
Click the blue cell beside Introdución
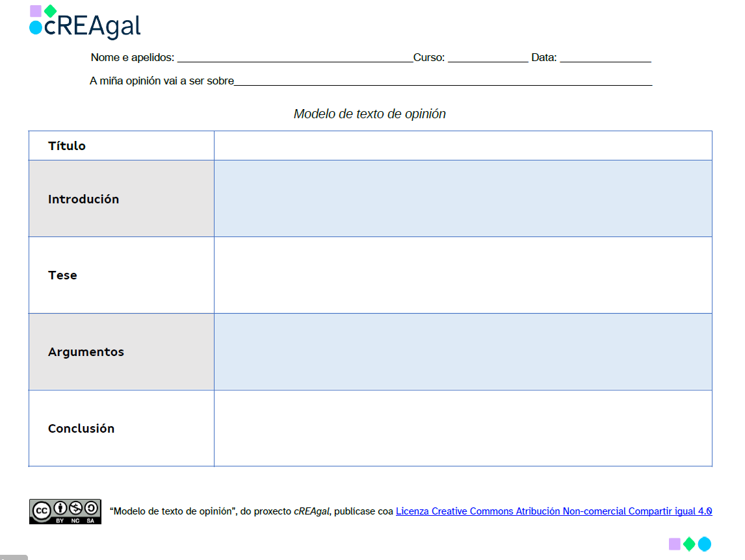click(x=463, y=199)
